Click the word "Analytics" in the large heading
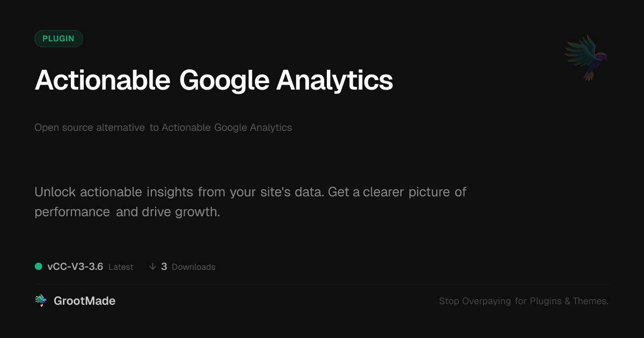Screen dimensions: 644x338 coord(334,80)
